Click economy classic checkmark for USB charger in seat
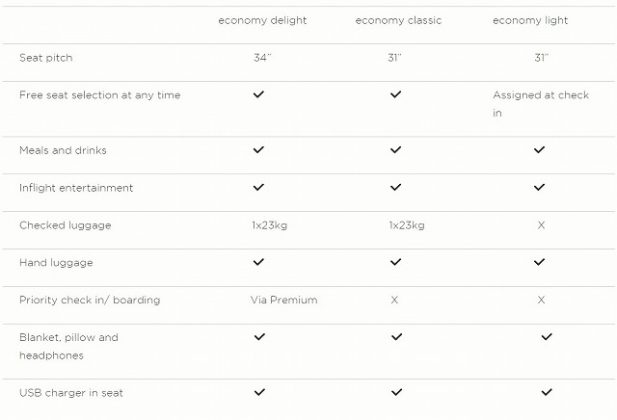The height and width of the screenshot is (420, 617). pos(397,392)
